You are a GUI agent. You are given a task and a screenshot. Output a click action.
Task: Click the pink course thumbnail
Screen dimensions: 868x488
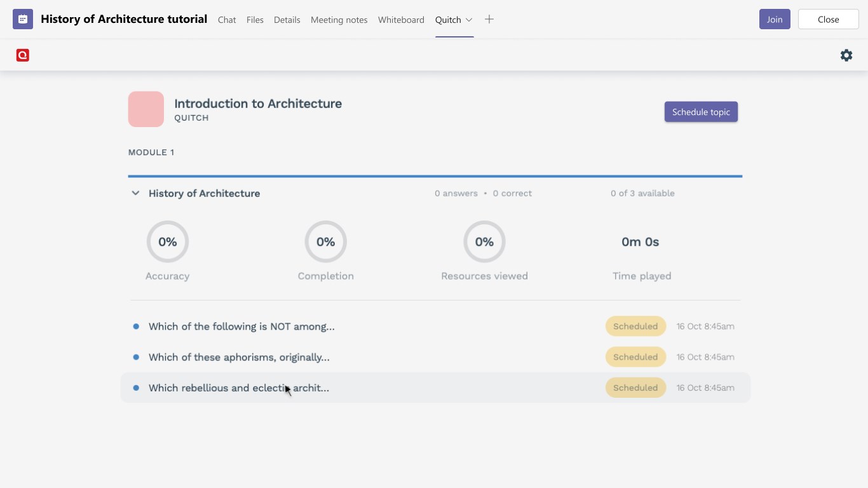coord(146,109)
